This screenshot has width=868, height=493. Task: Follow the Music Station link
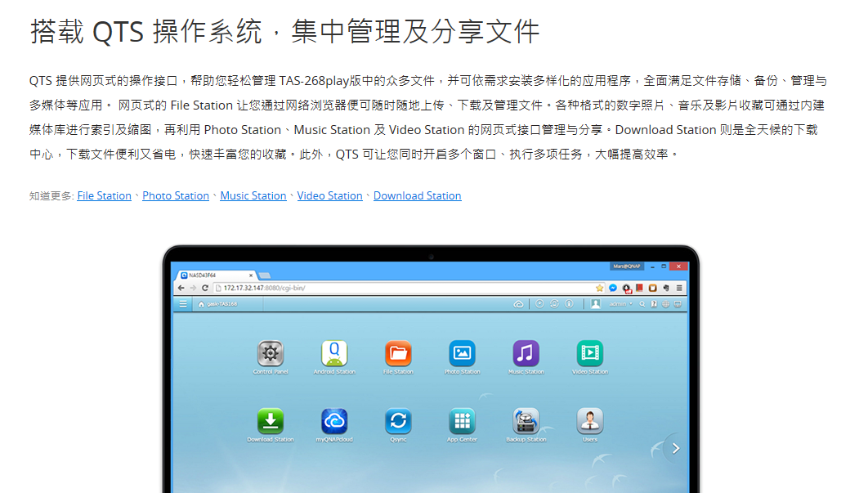[253, 195]
